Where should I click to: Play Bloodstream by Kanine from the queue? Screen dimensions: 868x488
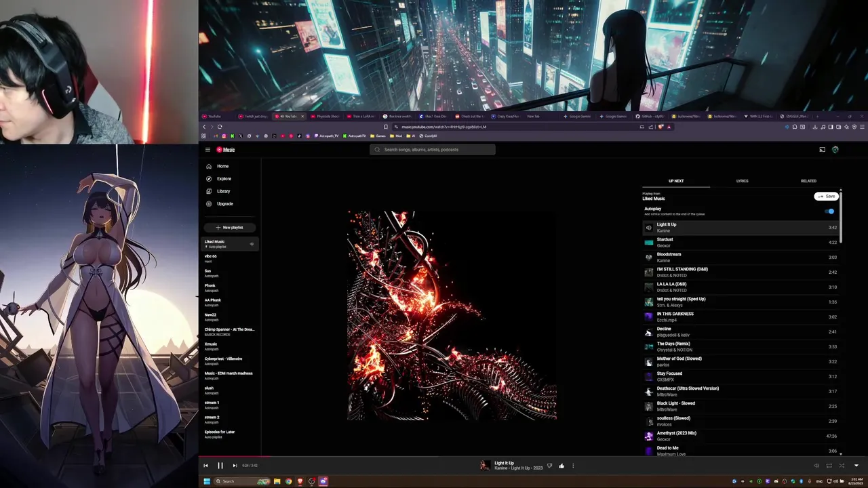(x=741, y=258)
